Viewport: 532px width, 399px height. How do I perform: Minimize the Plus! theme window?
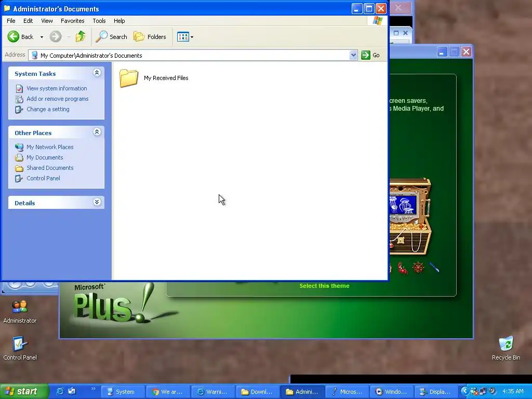442,52
